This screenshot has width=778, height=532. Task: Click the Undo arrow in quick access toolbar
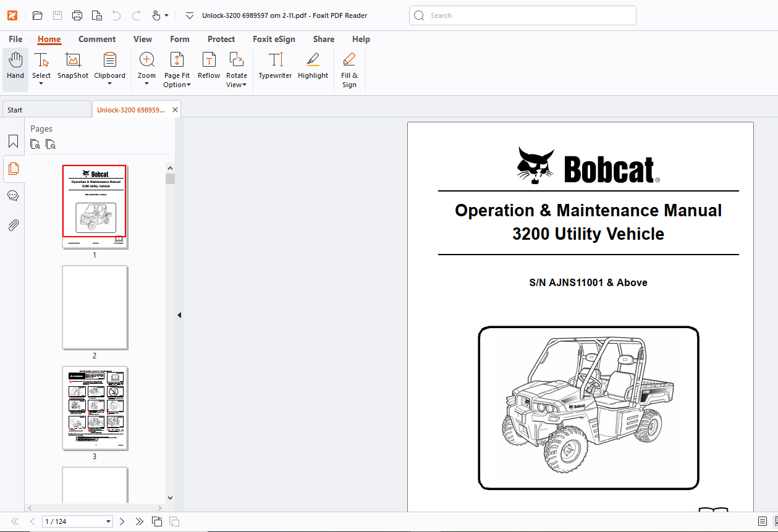pos(116,15)
